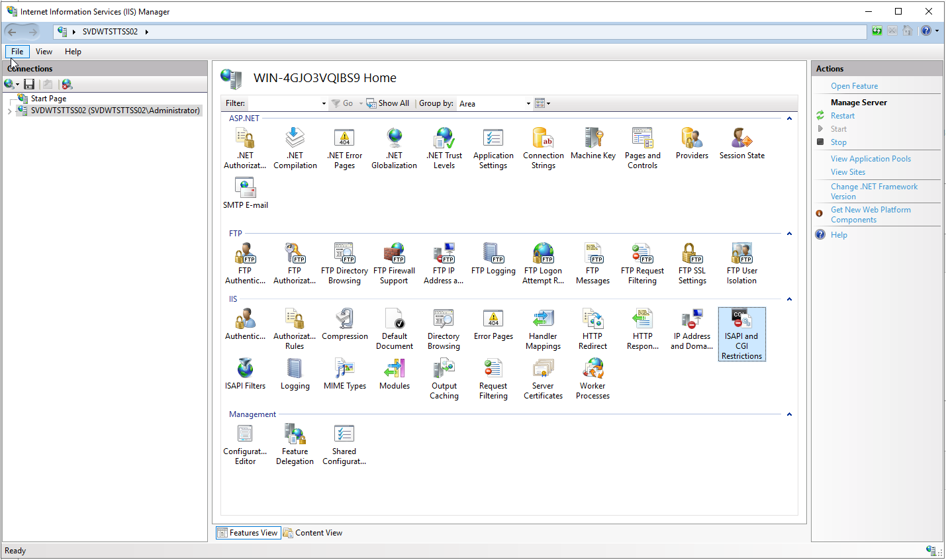
Task: Open .NET Trust Levels feature
Action: click(x=444, y=148)
